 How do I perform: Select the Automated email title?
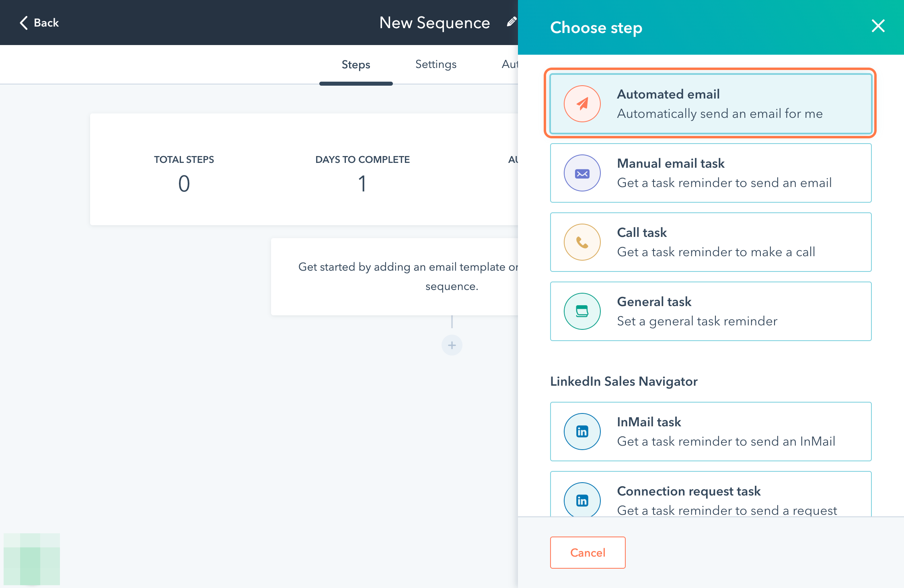coord(668,94)
